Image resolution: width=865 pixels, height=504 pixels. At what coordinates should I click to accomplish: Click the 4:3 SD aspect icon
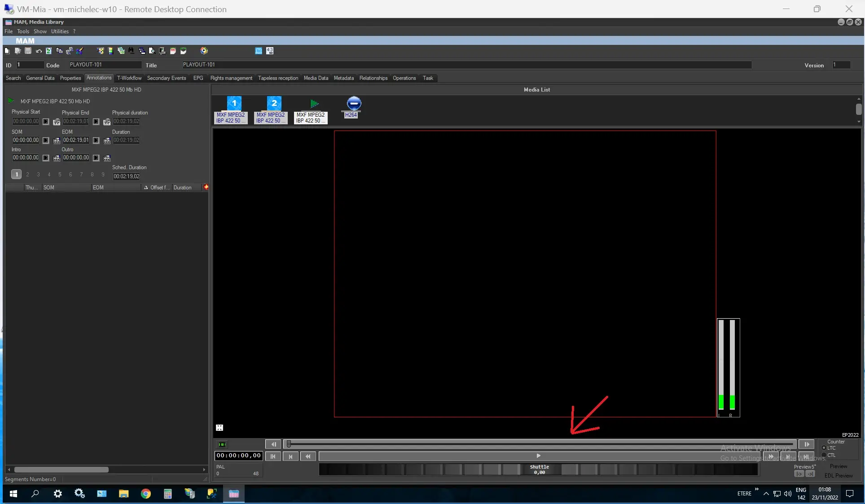pyautogui.click(x=270, y=51)
